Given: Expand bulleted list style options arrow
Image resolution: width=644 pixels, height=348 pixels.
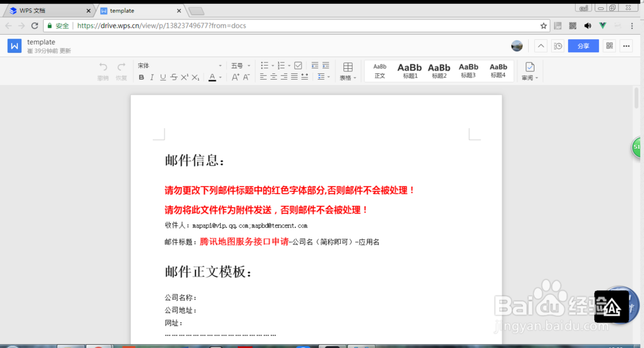Looking at the screenshot, I should (x=272, y=66).
